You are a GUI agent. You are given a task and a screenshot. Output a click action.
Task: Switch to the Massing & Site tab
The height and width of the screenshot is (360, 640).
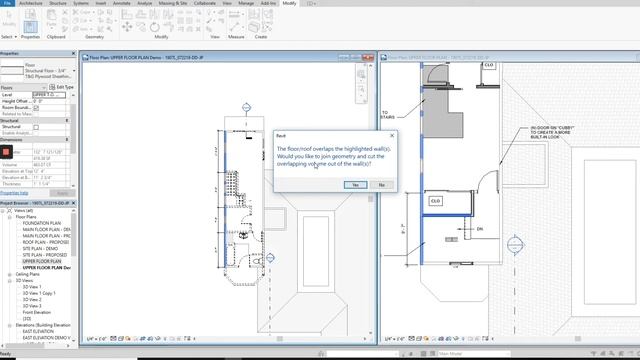click(173, 3)
